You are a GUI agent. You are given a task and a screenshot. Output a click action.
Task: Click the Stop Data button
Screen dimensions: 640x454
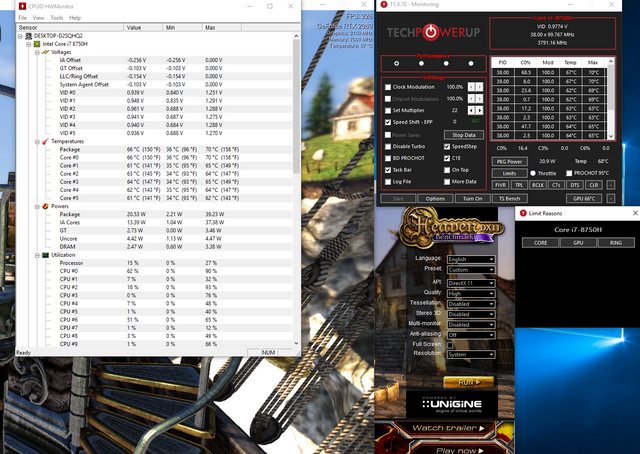(464, 135)
